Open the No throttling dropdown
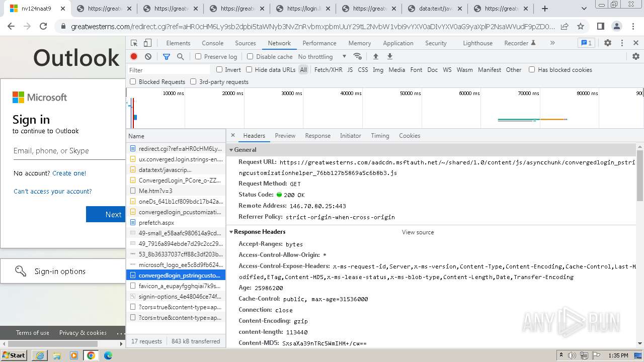This screenshot has width=644, height=362. pos(322,57)
